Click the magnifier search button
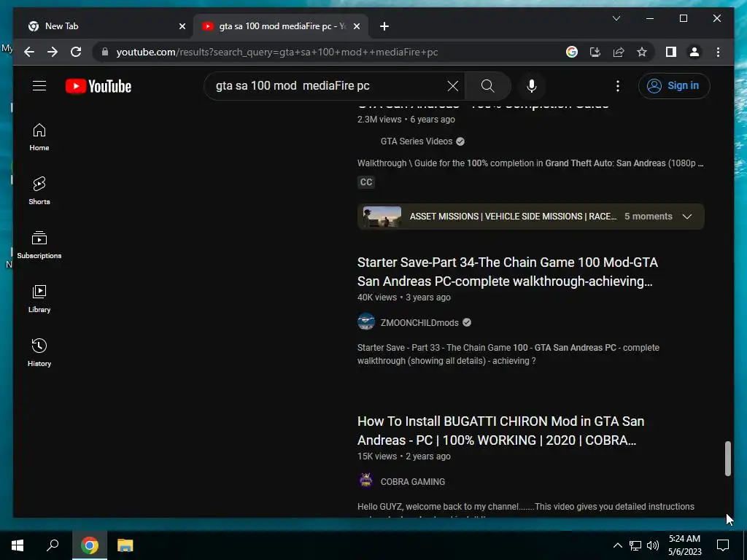 (487, 86)
